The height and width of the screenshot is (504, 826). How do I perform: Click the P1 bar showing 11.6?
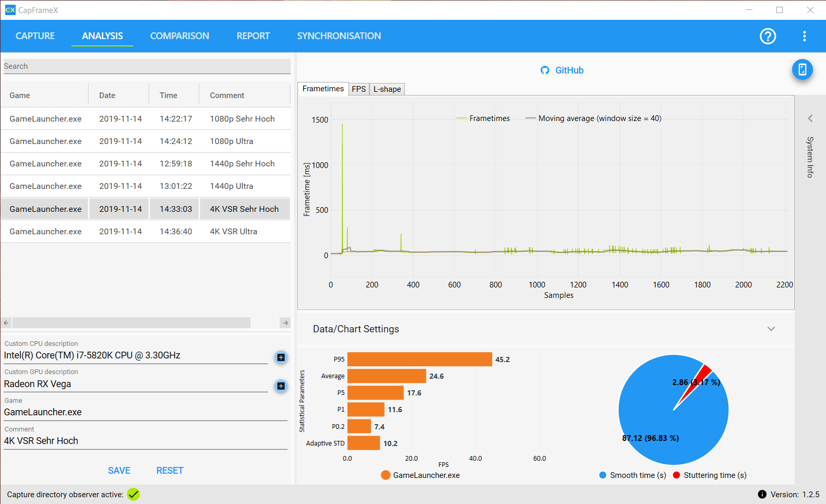(366, 410)
